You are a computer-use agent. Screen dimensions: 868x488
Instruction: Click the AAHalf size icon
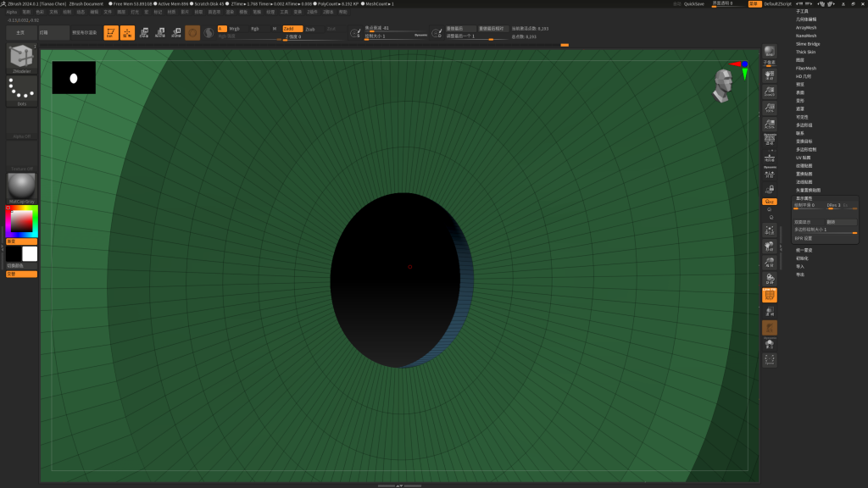pos(770,124)
